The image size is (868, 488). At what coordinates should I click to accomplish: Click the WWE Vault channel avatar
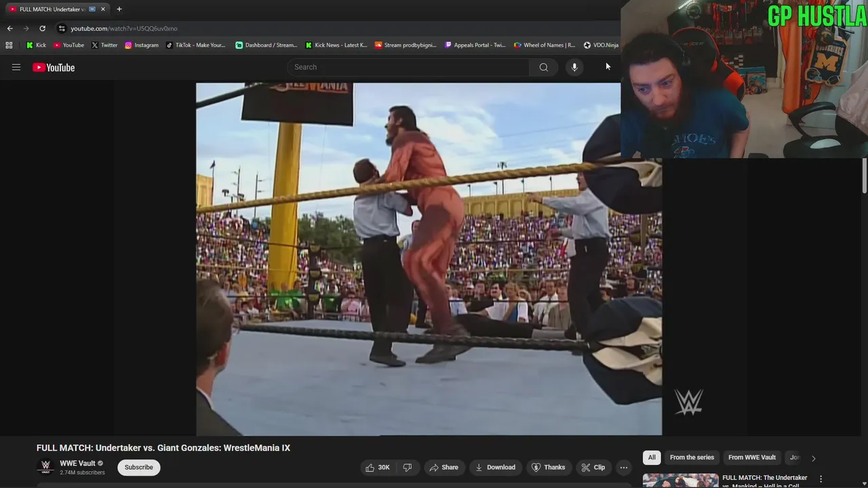(45, 467)
